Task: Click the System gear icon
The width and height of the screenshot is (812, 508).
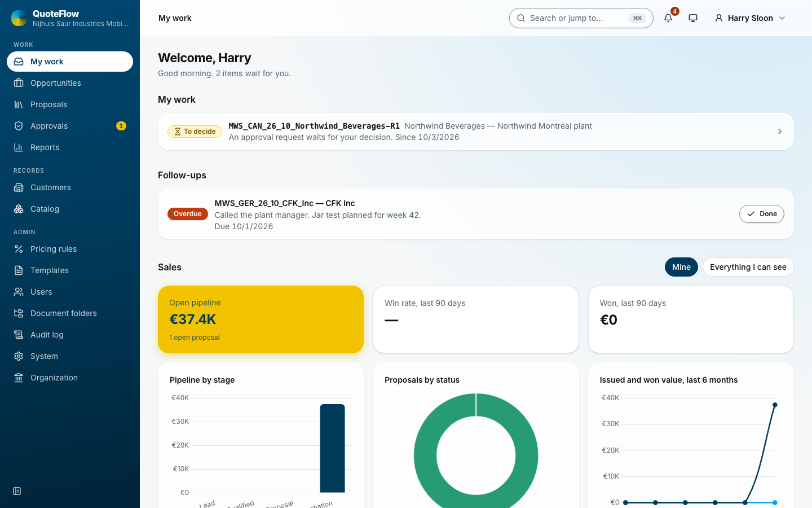Action: [19, 356]
